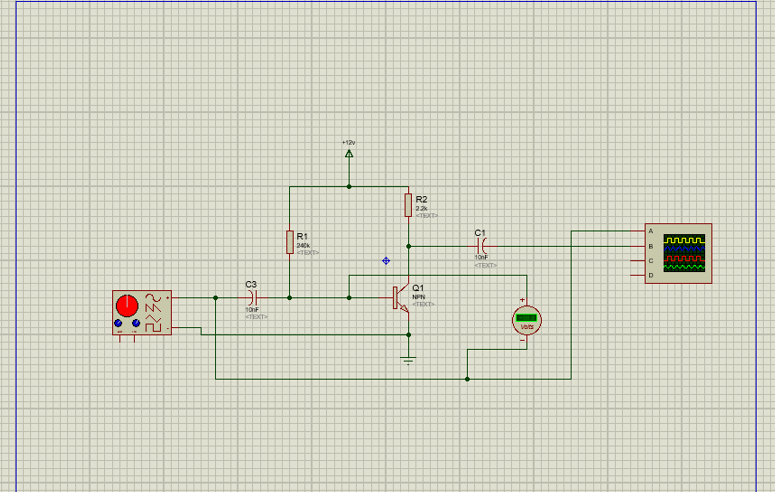The image size is (775, 492).
Task: Click oscilloscope channel A pin
Action: pos(639,231)
